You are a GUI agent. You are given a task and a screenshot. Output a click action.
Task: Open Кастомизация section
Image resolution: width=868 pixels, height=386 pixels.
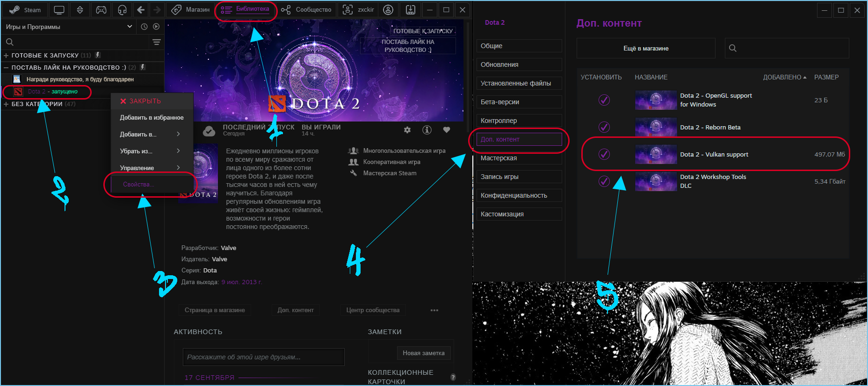(x=519, y=214)
